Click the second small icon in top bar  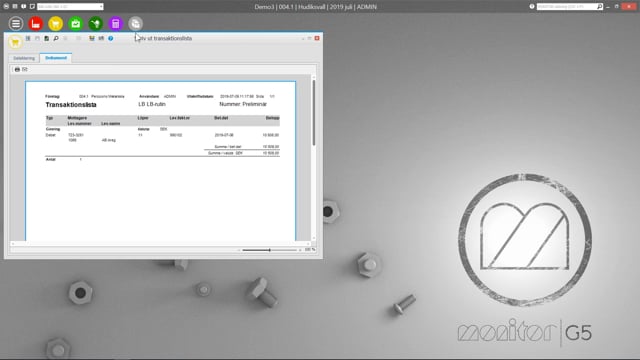15,7
